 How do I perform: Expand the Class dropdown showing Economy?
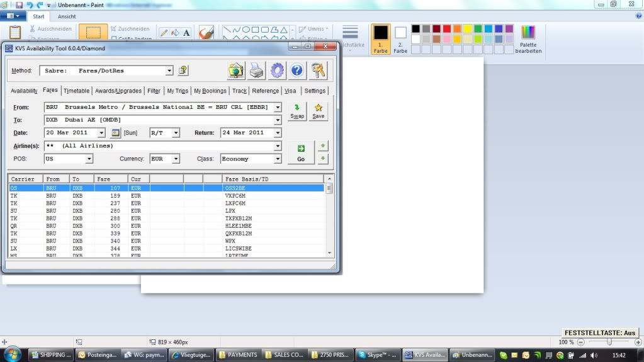coord(278,159)
